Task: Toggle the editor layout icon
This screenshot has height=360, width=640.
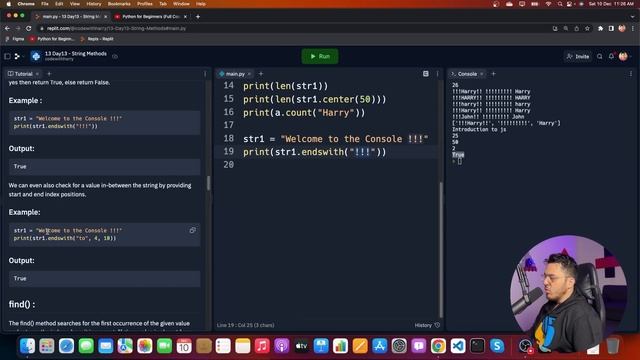Action: click(426, 73)
